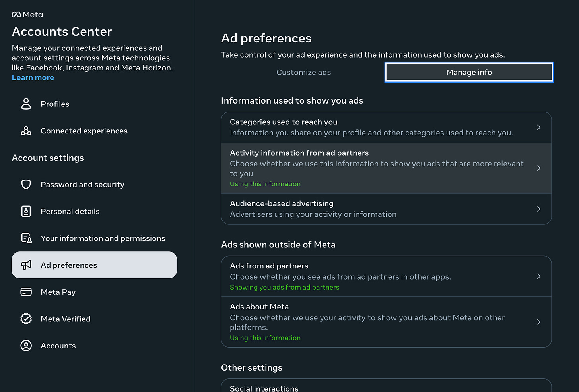Screen dimensions: 579x392
Task: Open Profiles in the sidebar
Action: pyautogui.click(x=94, y=104)
